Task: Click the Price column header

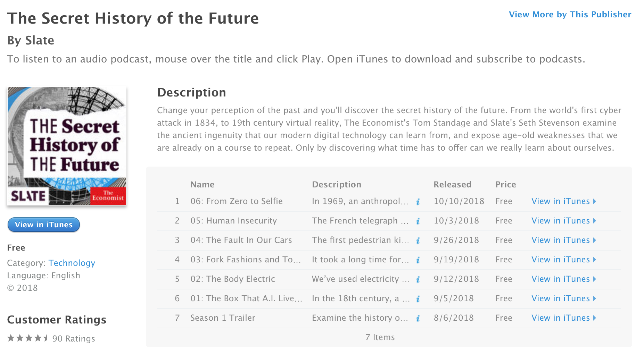Action: [505, 185]
